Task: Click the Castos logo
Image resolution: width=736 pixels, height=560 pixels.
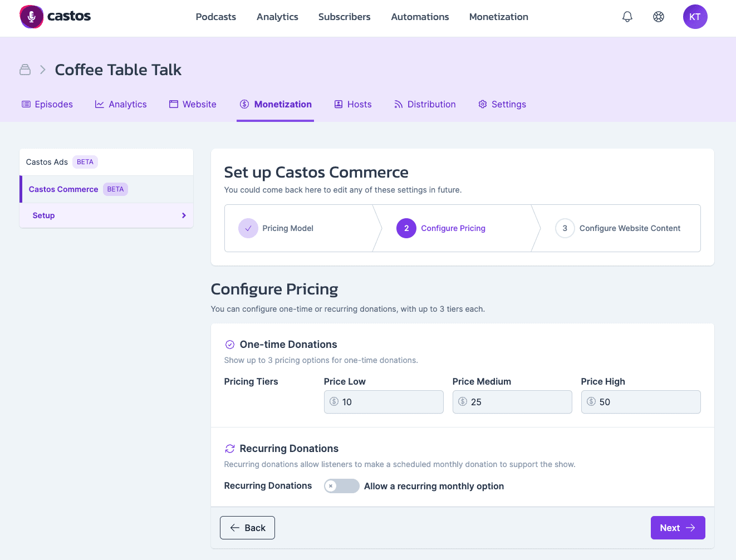Action: [x=55, y=17]
